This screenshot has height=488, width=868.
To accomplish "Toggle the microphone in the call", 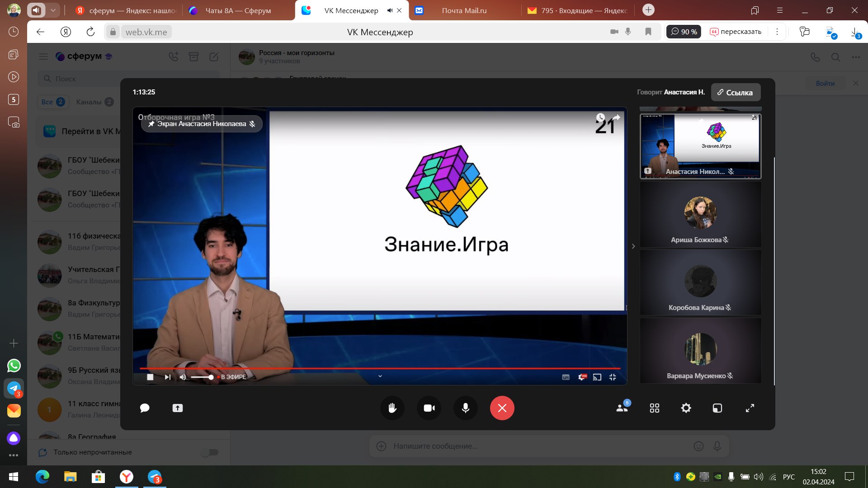I will pos(466,408).
